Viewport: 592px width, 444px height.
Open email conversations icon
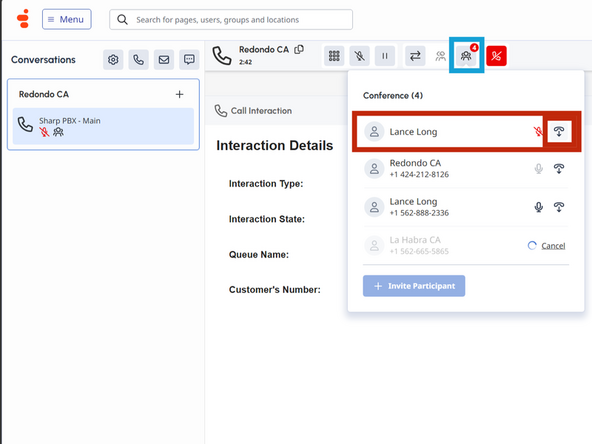164,60
